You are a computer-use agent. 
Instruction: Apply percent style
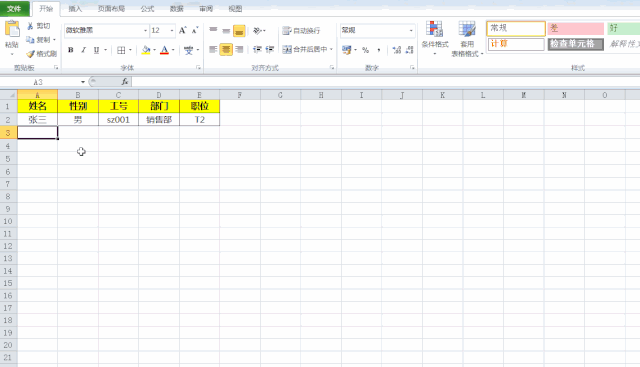point(365,50)
